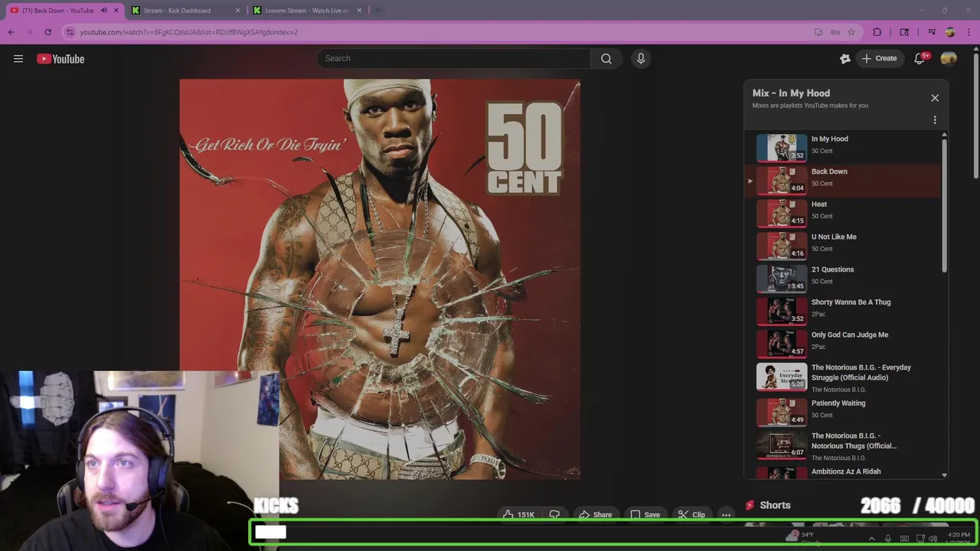The image size is (980, 551).
Task: Click the touch keyboard tray icon
Action: 904,539
